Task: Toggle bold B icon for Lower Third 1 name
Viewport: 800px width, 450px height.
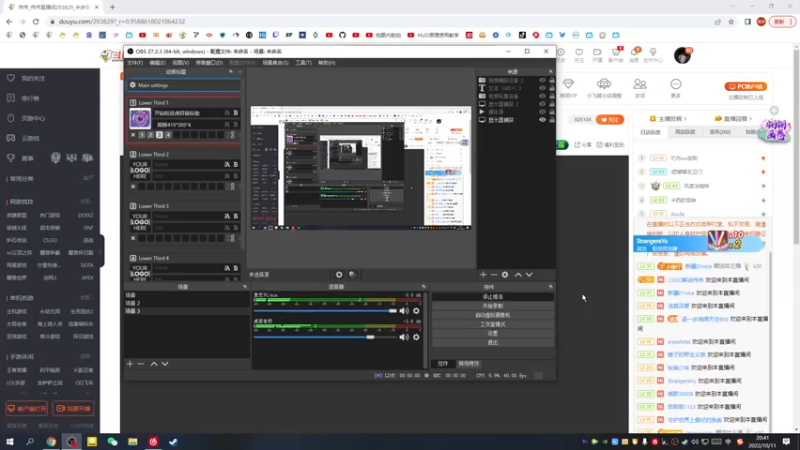Action: [236, 113]
